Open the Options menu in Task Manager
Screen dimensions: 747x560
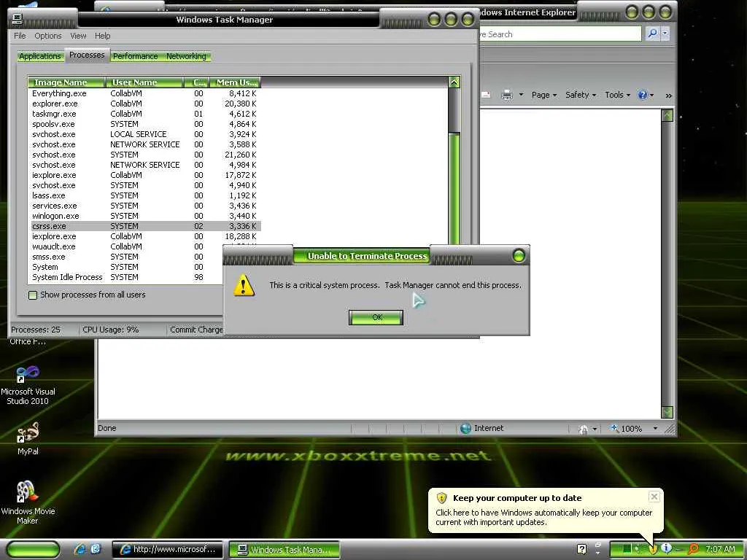click(x=47, y=36)
